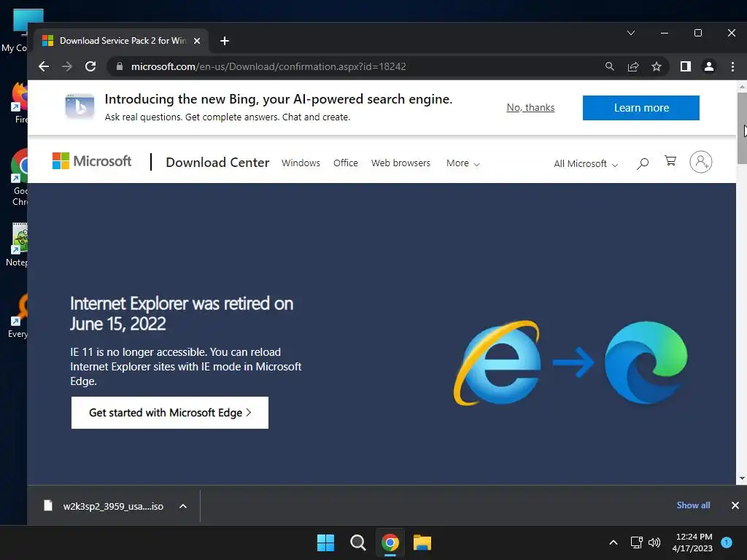Expand the download item options chevron
Image resolution: width=747 pixels, height=560 pixels.
click(x=183, y=506)
